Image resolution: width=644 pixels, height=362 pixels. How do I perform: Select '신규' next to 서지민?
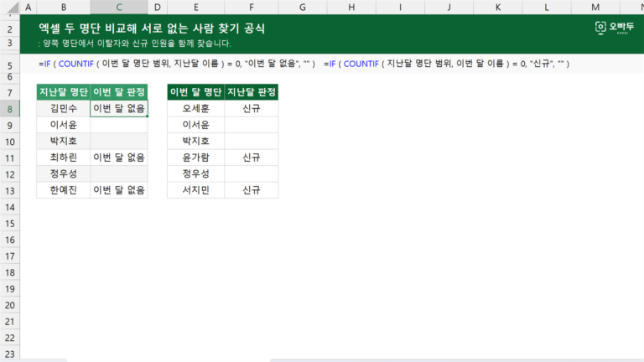click(x=252, y=190)
